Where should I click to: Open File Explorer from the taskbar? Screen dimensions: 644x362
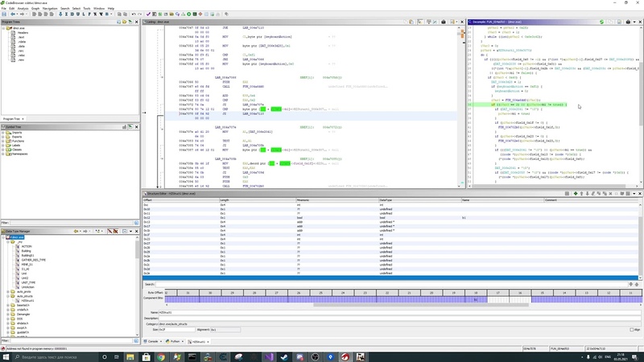click(130, 357)
